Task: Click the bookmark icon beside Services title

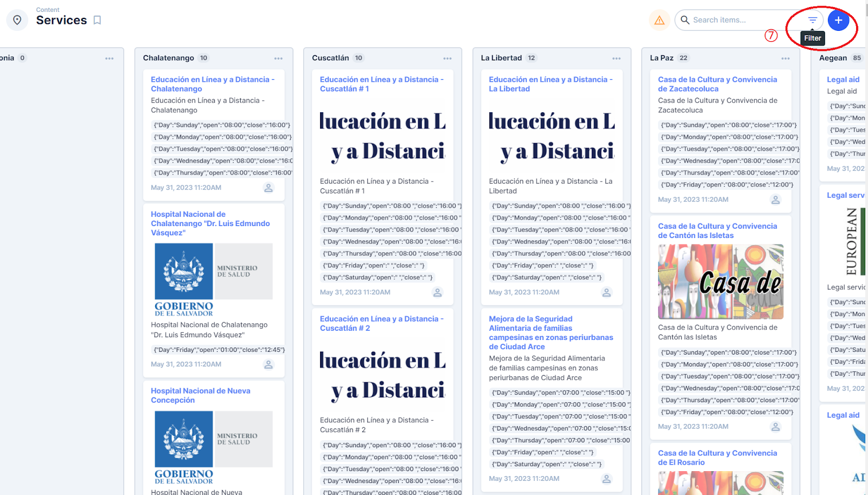Action: click(97, 20)
